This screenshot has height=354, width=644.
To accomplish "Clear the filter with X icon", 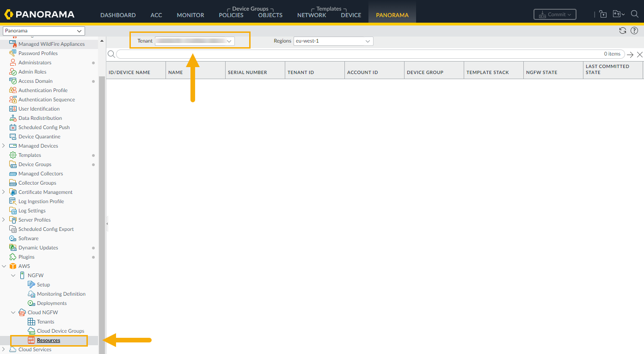I will point(640,55).
